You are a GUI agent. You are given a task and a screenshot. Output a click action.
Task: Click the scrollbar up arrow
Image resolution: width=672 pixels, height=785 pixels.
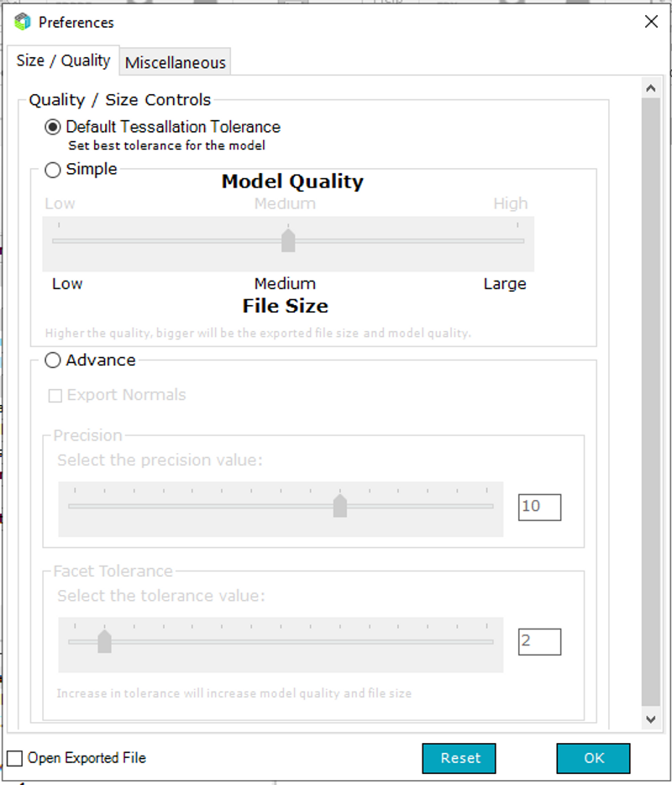[651, 88]
